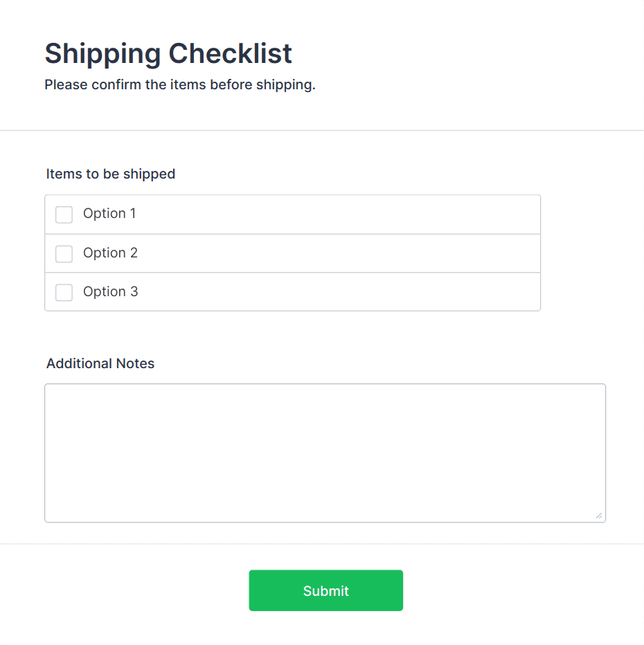644x645 pixels.
Task: Check the Option 1 checkbox
Action: coord(64,215)
